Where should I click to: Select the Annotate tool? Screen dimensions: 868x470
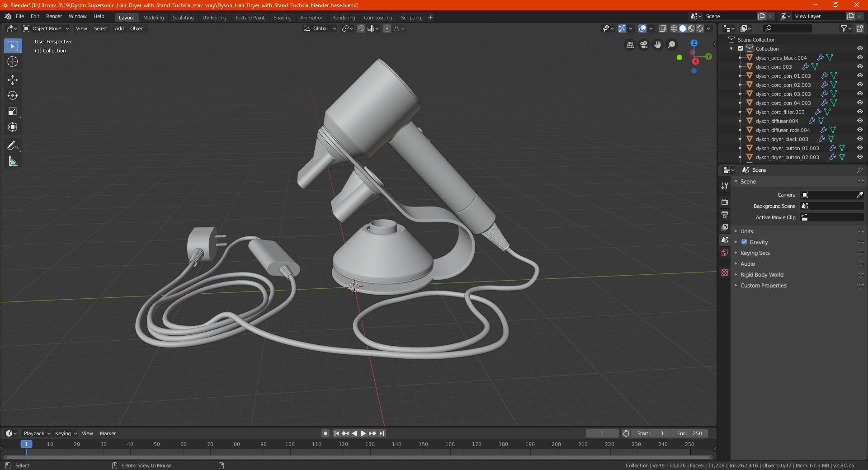coord(13,146)
